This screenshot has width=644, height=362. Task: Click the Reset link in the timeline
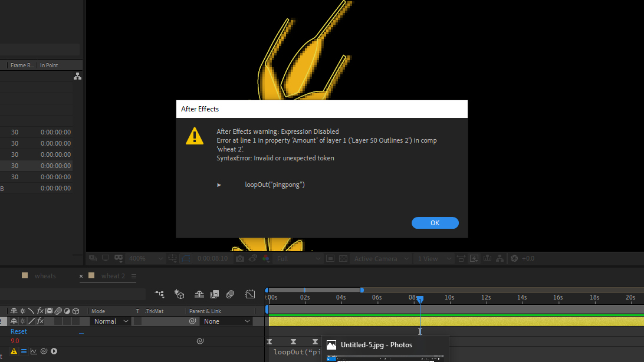click(x=19, y=331)
